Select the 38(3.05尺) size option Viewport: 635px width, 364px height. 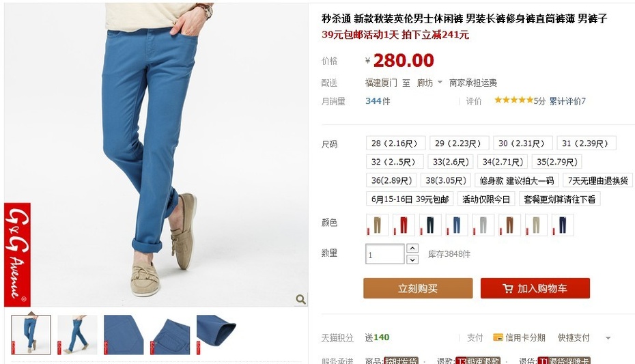click(445, 180)
